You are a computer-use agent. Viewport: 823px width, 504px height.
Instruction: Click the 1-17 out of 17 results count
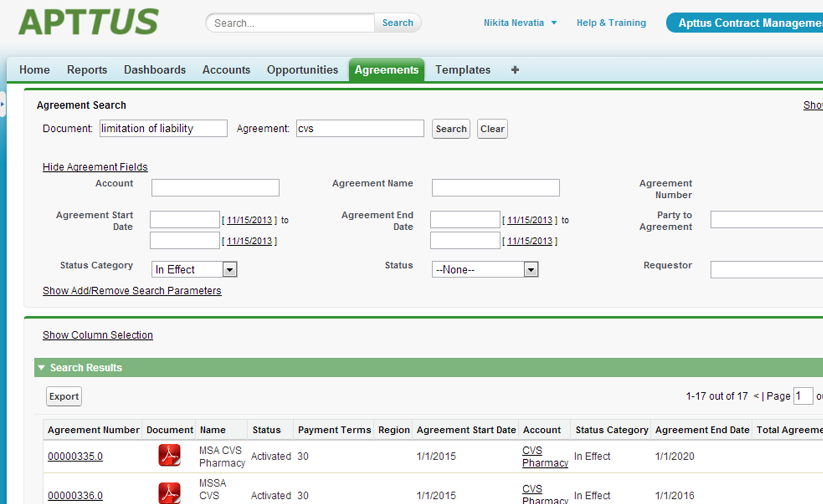pyautogui.click(x=717, y=396)
